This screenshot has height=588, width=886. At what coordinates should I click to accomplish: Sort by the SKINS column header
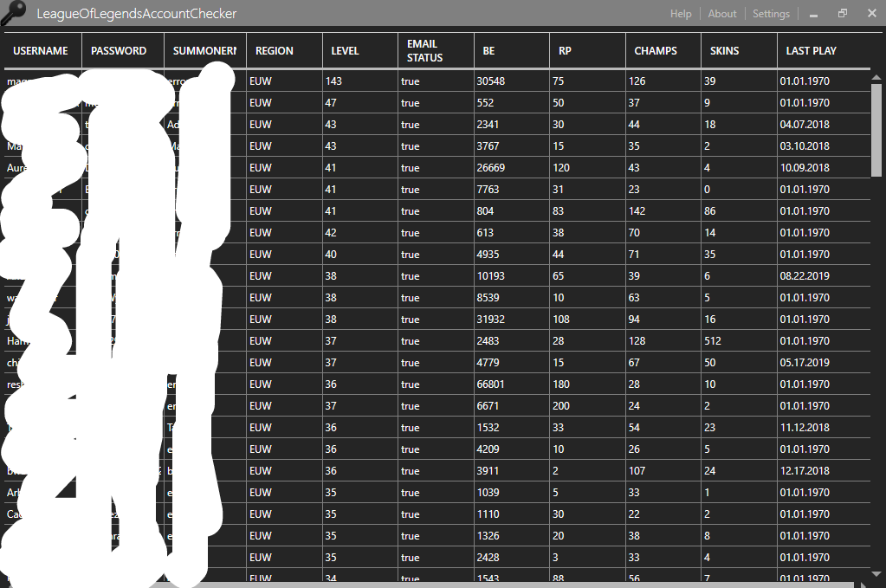(739, 51)
